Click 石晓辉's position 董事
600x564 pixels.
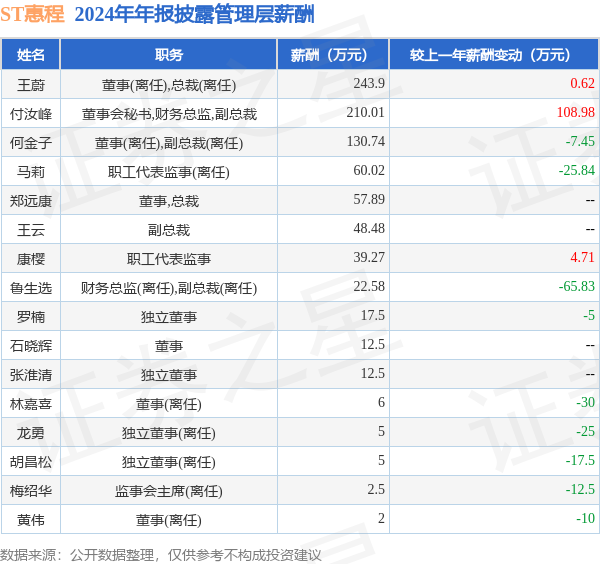point(169,346)
